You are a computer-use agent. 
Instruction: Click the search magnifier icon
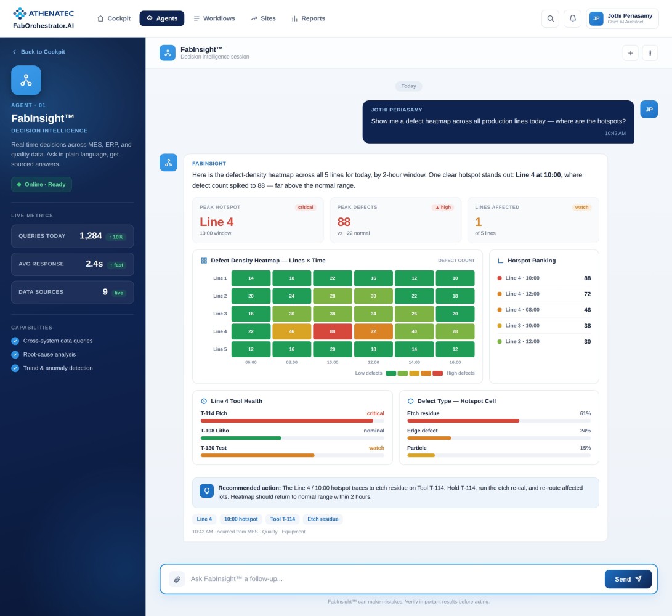pyautogui.click(x=550, y=18)
